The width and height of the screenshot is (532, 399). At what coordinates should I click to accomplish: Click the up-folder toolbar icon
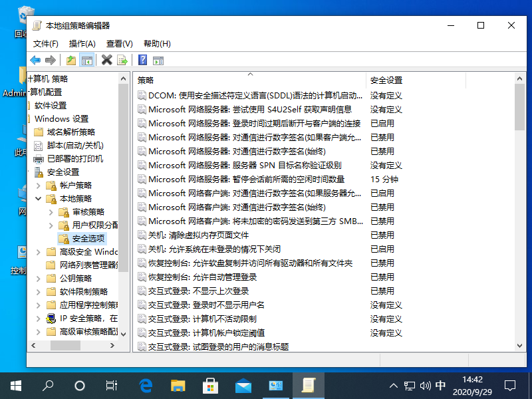coord(70,60)
